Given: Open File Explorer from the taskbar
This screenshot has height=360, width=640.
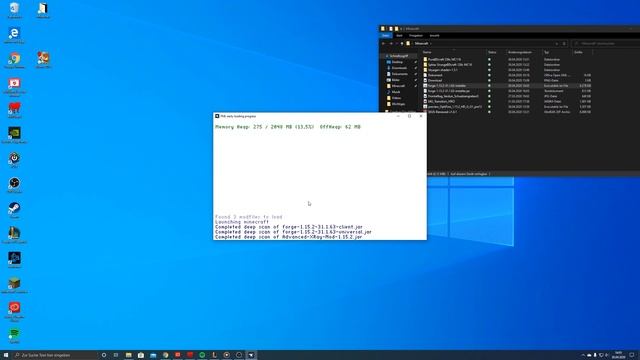Looking at the screenshot, I should point(128,355).
